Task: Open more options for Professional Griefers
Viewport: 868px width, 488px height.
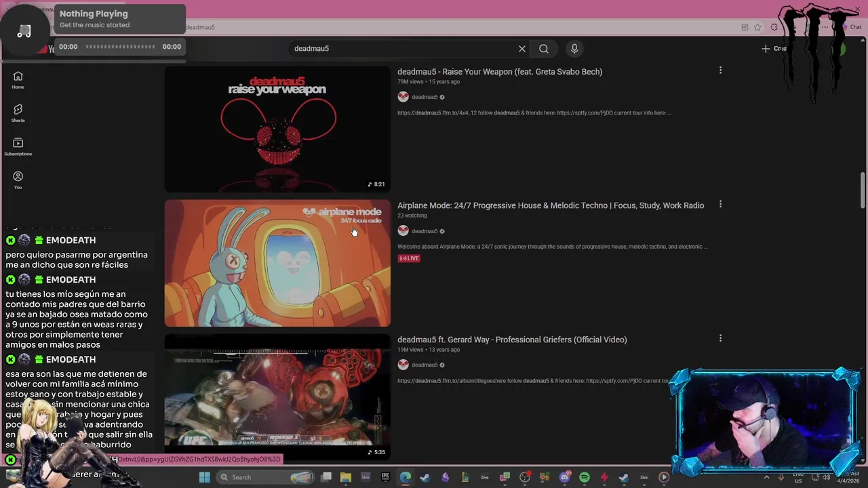Action: 720,338
